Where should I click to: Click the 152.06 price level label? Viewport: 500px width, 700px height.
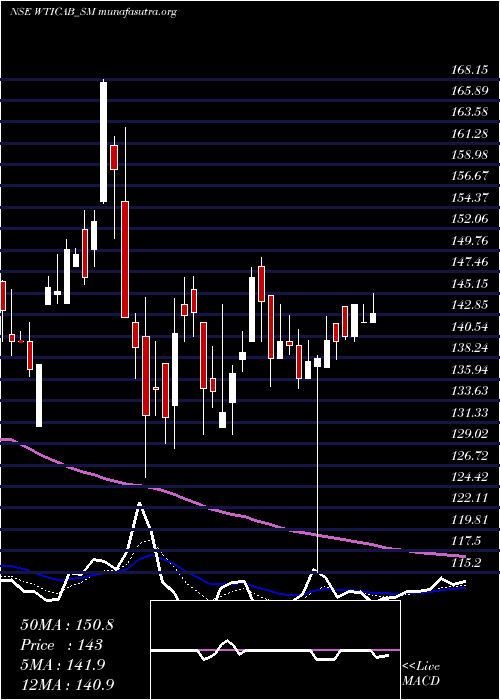[x=469, y=220]
